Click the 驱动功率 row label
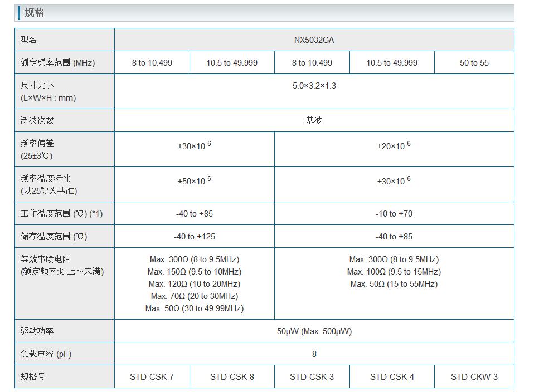This screenshot has width=539, height=392. click(37, 331)
